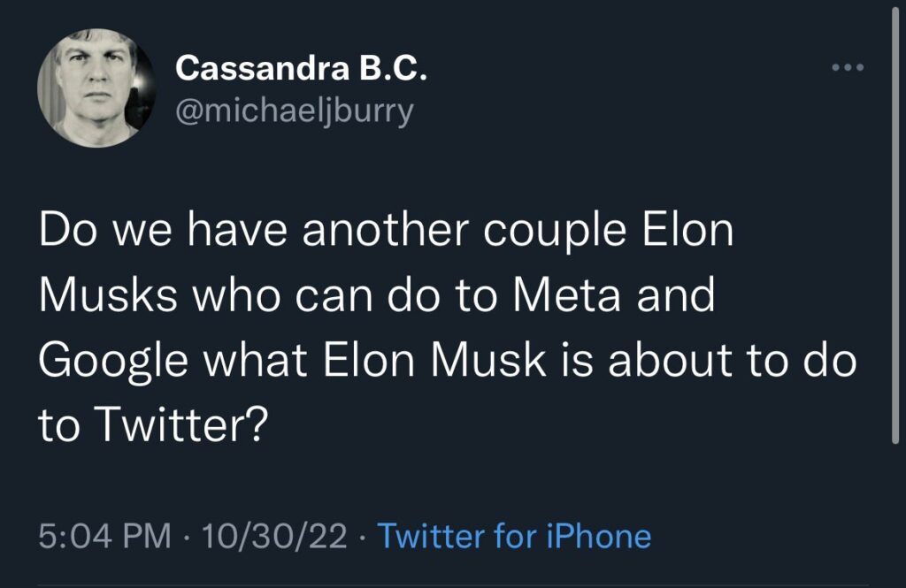Image resolution: width=906 pixels, height=588 pixels.
Task: Open the three-dot more options menu
Action: (848, 68)
